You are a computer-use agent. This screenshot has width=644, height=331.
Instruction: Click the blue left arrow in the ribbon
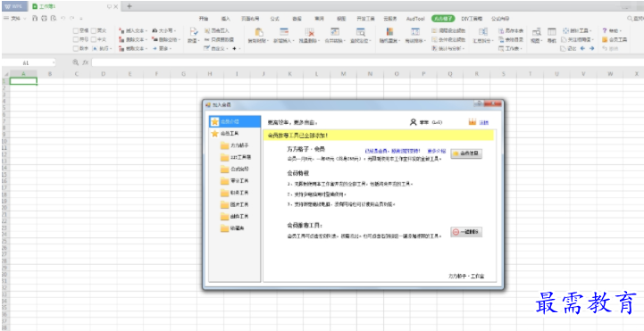pos(582,48)
